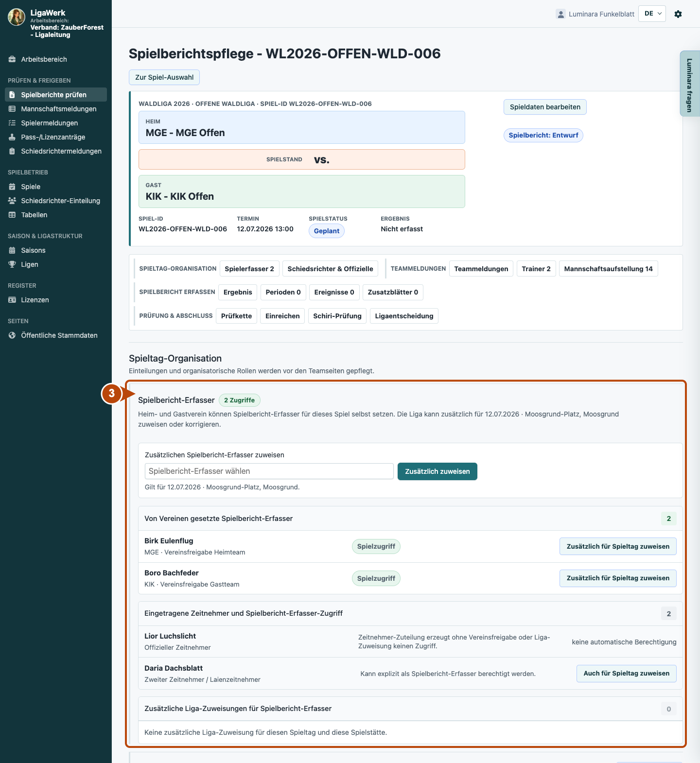This screenshot has height=763, width=700.
Task: Click the Mannschaftsmeldungen list icon
Action: tap(12, 109)
